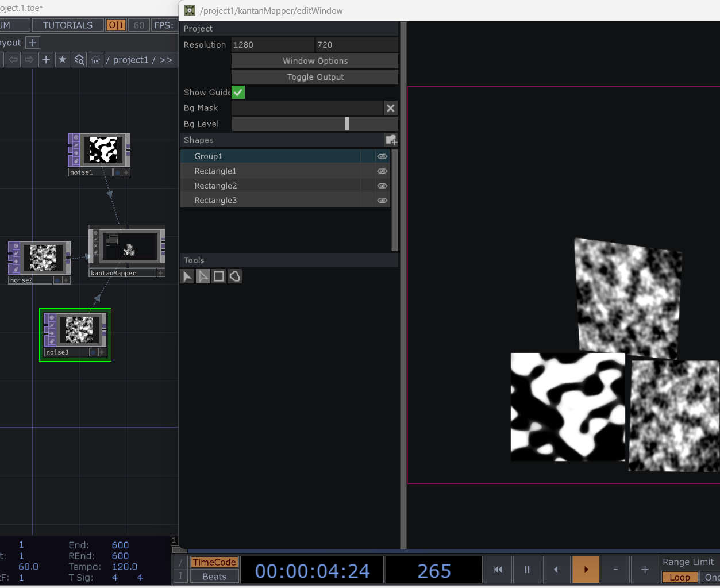
Task: Switch to the TUTORIALS tab
Action: (68, 25)
